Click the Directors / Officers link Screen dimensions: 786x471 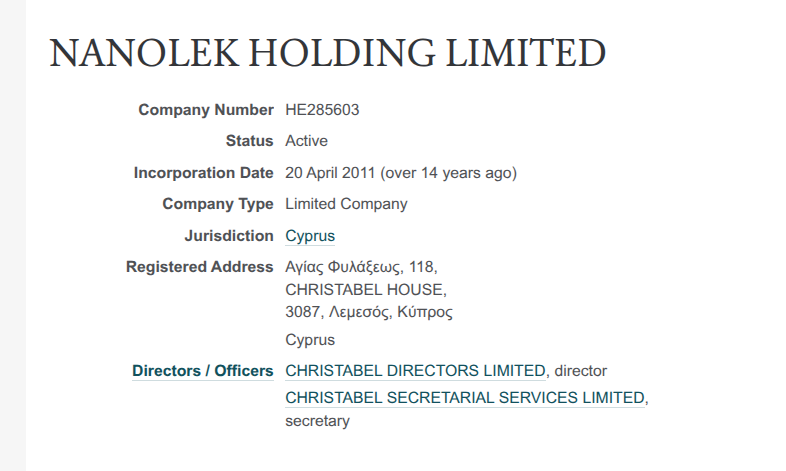click(x=202, y=371)
